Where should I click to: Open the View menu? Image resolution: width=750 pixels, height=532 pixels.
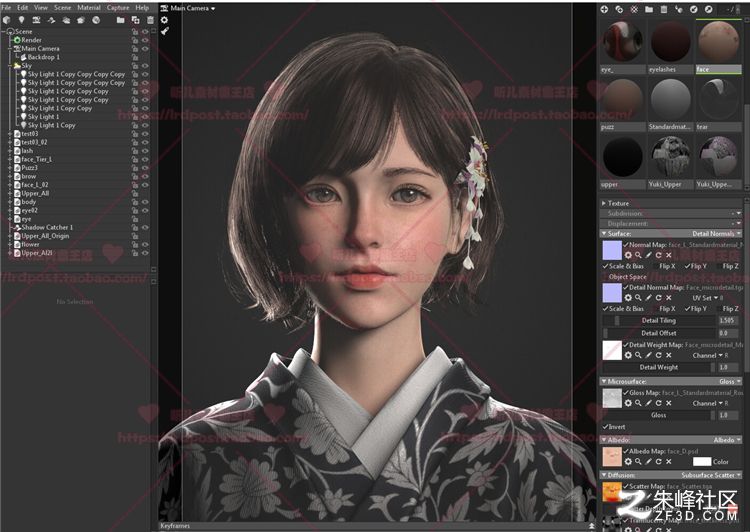[41, 8]
